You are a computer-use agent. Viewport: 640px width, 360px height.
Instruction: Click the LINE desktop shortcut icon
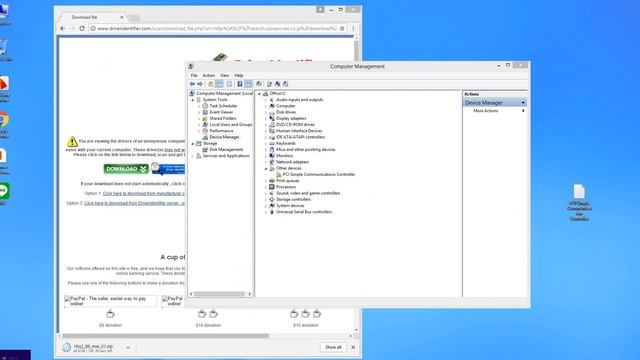click(x=4, y=193)
